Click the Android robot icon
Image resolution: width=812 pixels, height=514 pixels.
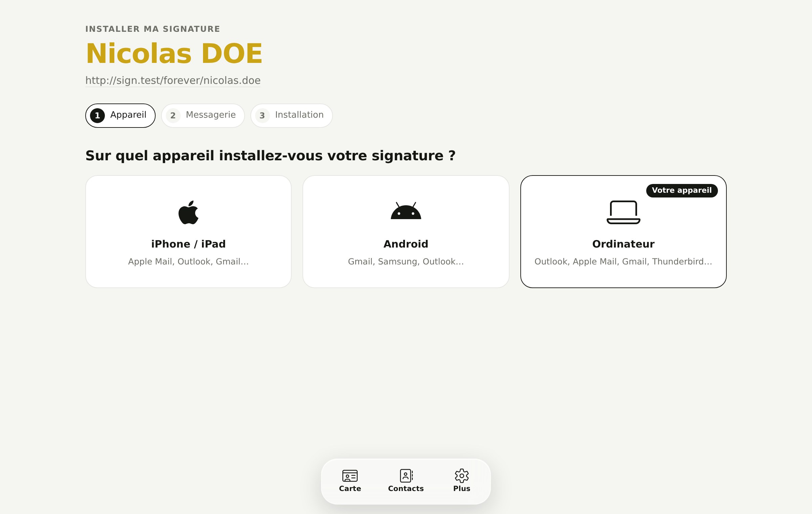(x=406, y=211)
